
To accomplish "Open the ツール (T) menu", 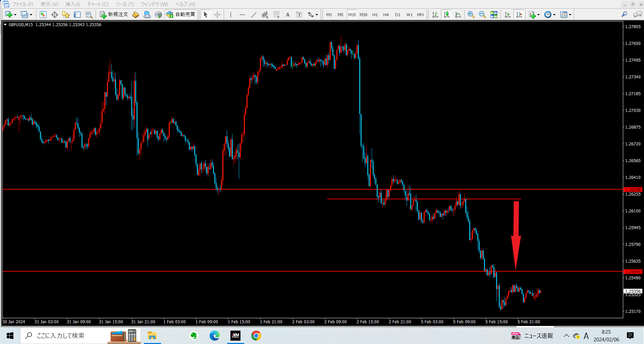I will pos(124,4).
